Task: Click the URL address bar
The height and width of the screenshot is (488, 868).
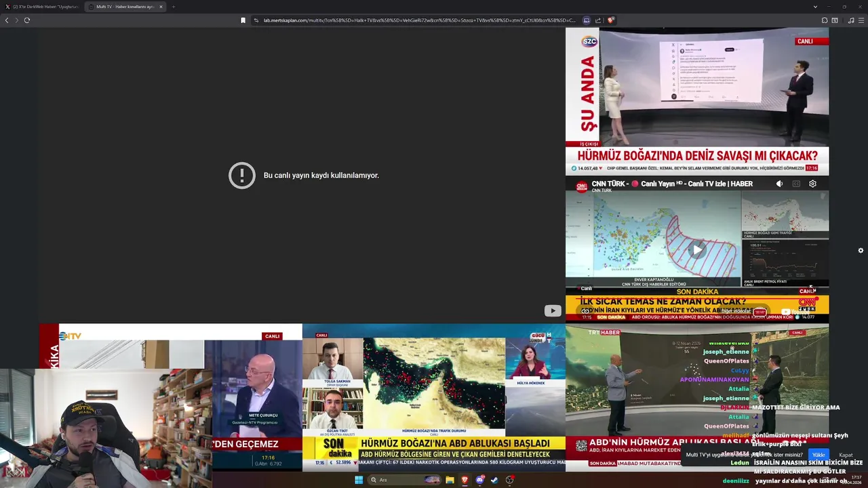Action: [x=419, y=20]
